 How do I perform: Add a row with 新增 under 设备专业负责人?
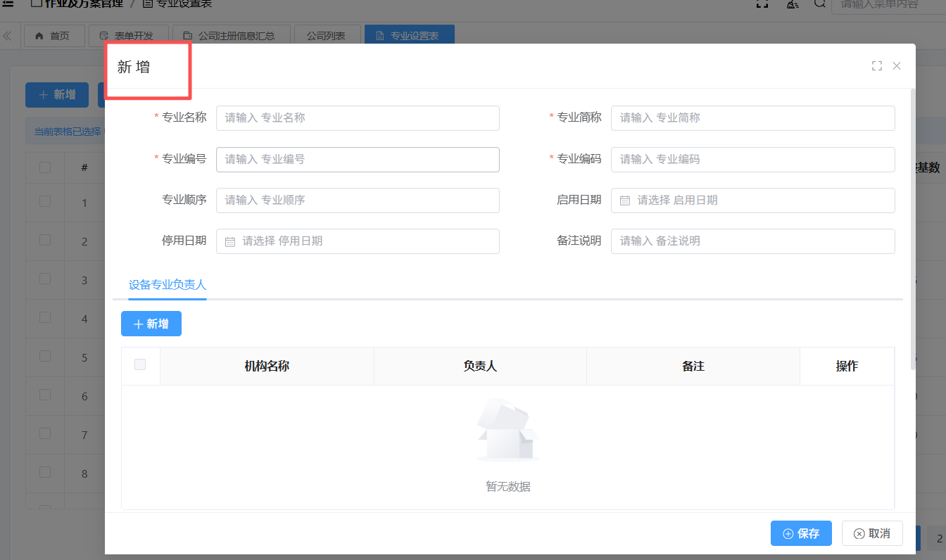coord(151,324)
